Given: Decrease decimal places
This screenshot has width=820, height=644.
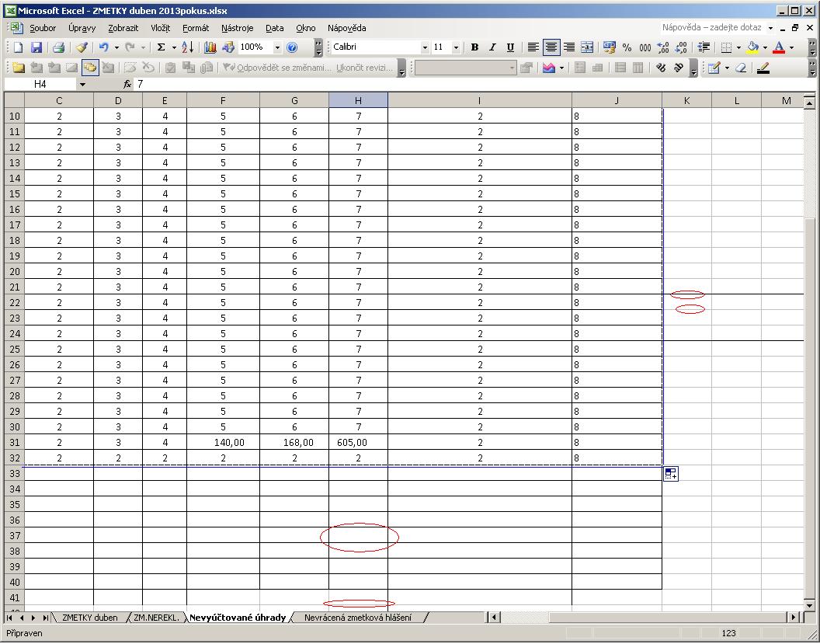Looking at the screenshot, I should point(681,47).
